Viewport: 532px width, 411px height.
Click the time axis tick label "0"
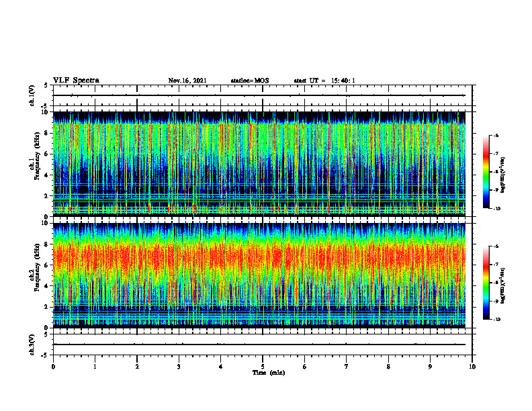[x=53, y=367]
